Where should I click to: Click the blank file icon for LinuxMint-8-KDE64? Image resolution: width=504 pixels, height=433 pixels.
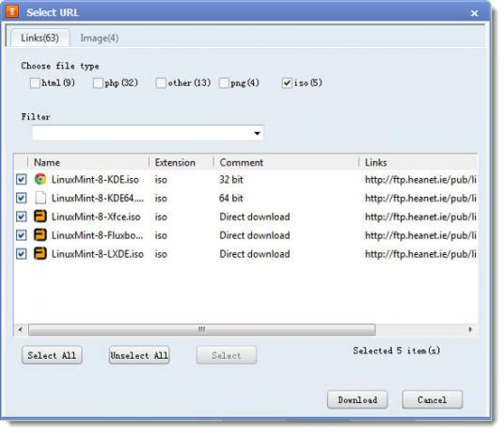coord(40,198)
